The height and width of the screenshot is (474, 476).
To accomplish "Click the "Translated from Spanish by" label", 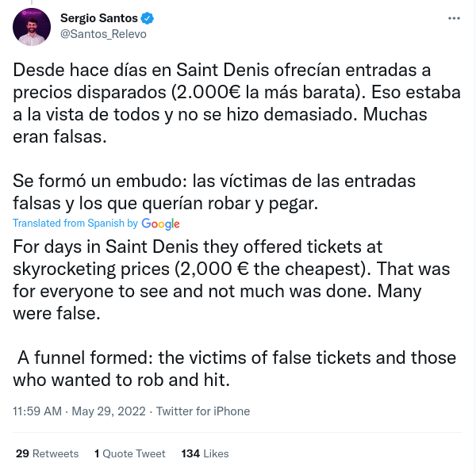I will point(75,224).
